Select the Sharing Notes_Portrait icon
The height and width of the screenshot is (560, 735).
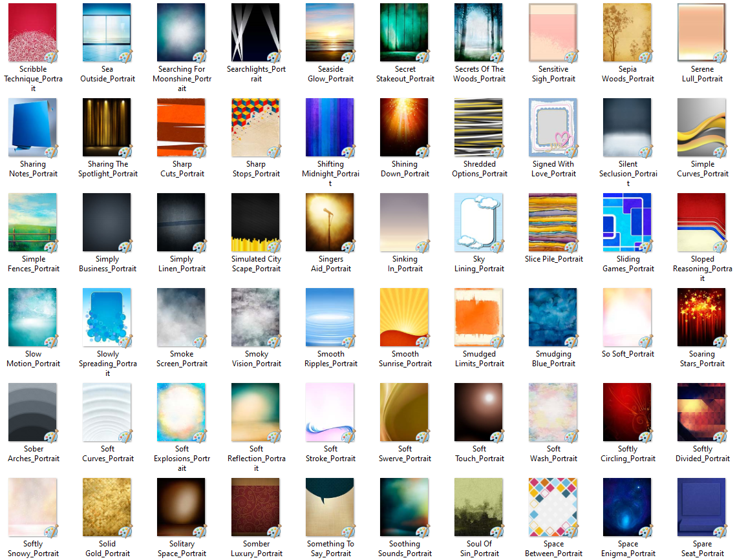[x=32, y=127]
